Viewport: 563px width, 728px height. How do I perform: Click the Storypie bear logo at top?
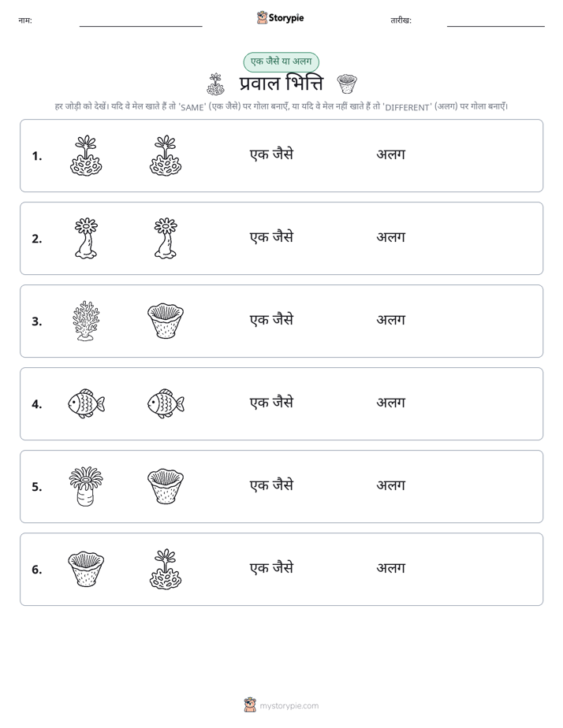point(280,17)
